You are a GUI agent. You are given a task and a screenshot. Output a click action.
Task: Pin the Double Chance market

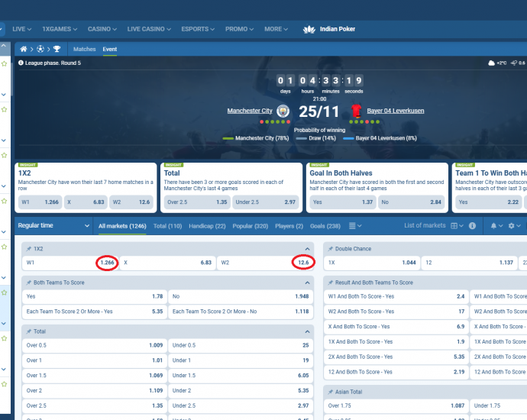pyautogui.click(x=331, y=249)
